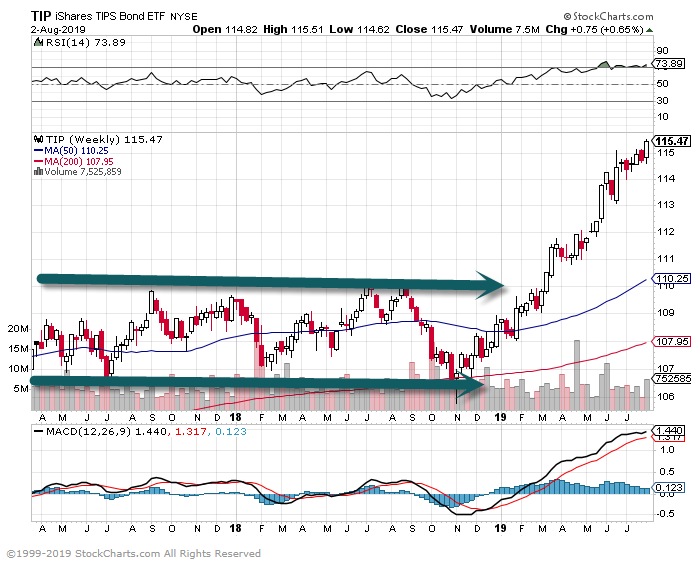
Task: Click the TIP ticker symbol in title
Action: 41,16
